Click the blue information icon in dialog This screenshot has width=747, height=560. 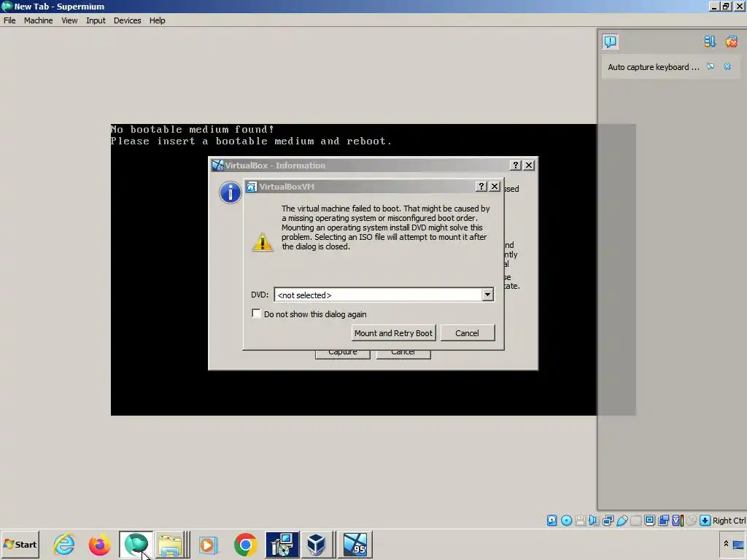pos(230,192)
